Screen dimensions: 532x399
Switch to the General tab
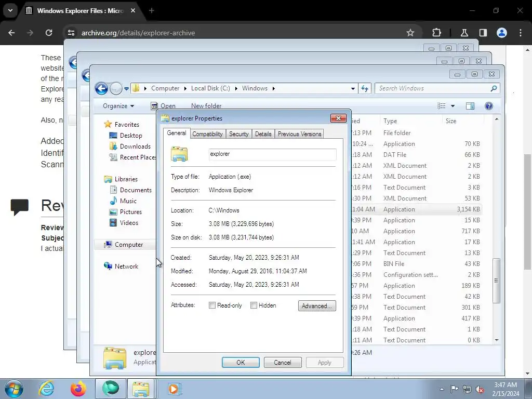tap(177, 133)
